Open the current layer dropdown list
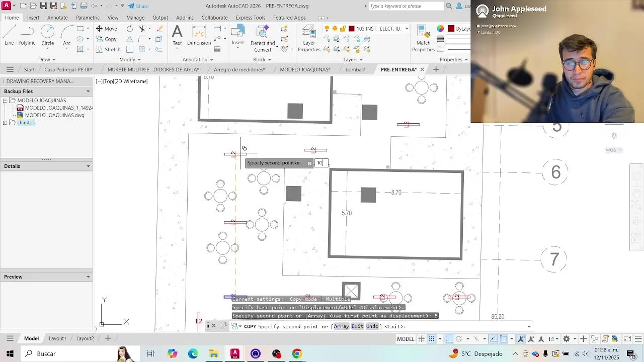The width and height of the screenshot is (644, 362). tap(407, 29)
